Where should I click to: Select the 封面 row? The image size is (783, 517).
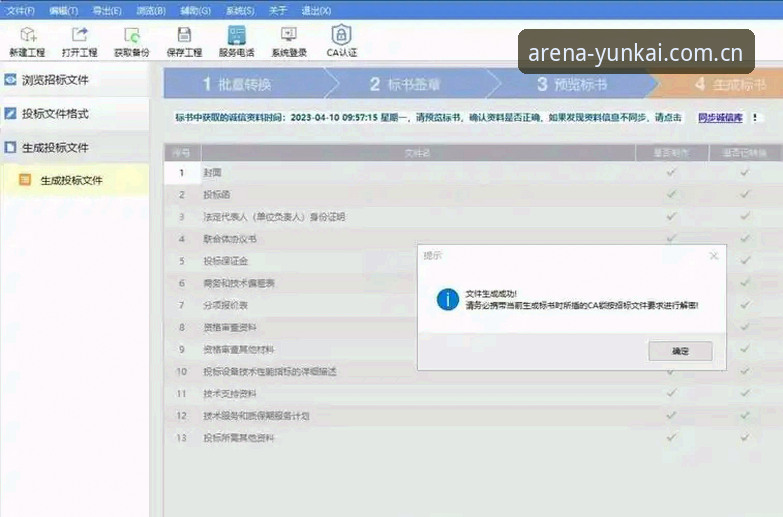[472, 172]
